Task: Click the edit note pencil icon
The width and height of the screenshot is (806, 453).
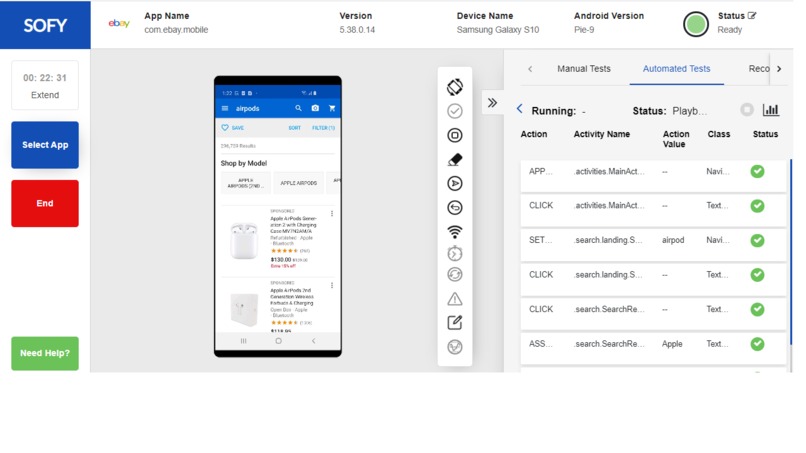Action: coord(454,322)
